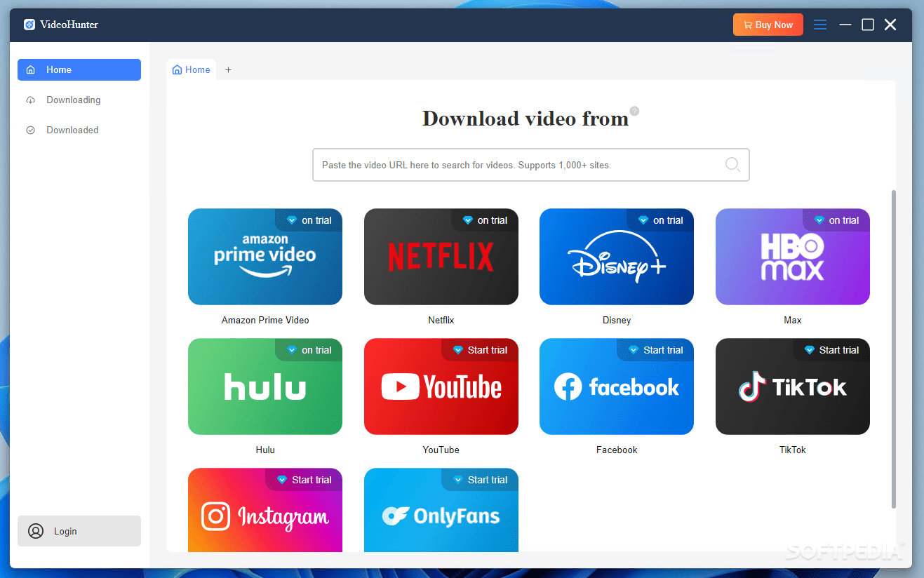
Task: Click the 'Amazon Prime Video' caption text
Action: point(265,320)
